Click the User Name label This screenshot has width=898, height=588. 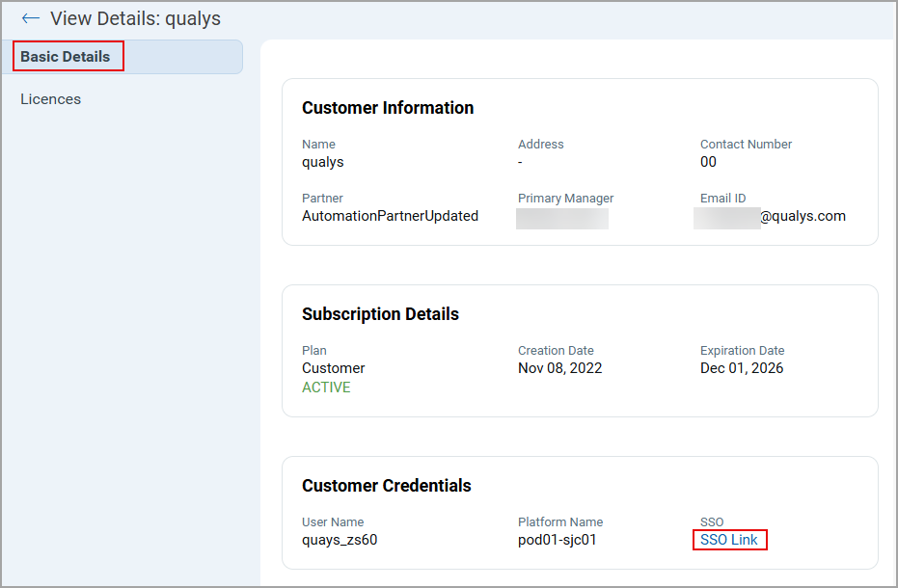pyautogui.click(x=333, y=522)
